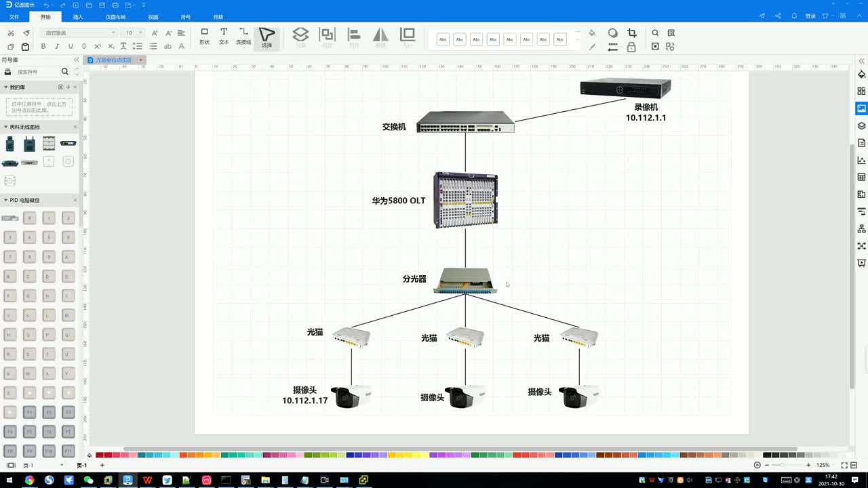Click inside the symbol search field
Screen dimensions: 868x488
click(x=37, y=71)
